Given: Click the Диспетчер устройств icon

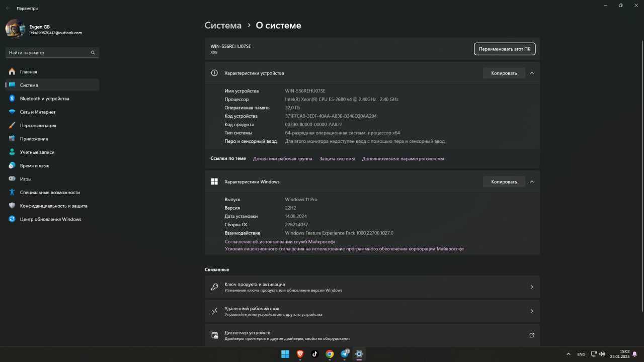Looking at the screenshot, I should 214,335.
